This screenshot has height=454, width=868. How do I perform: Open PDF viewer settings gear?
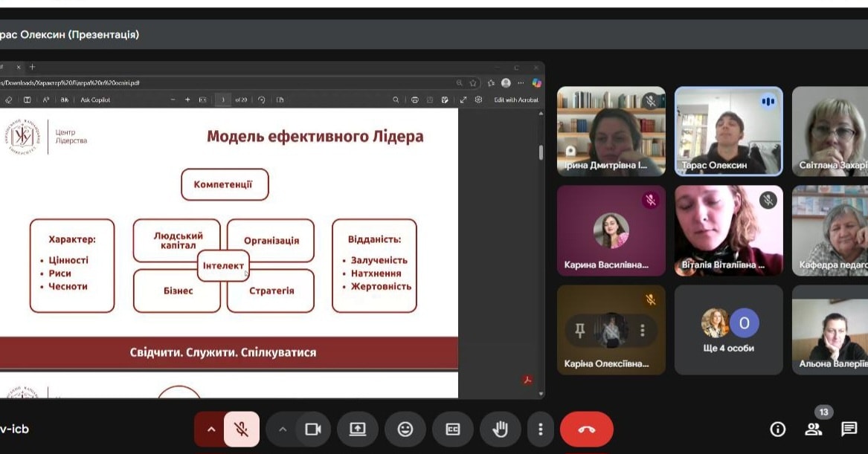478,100
